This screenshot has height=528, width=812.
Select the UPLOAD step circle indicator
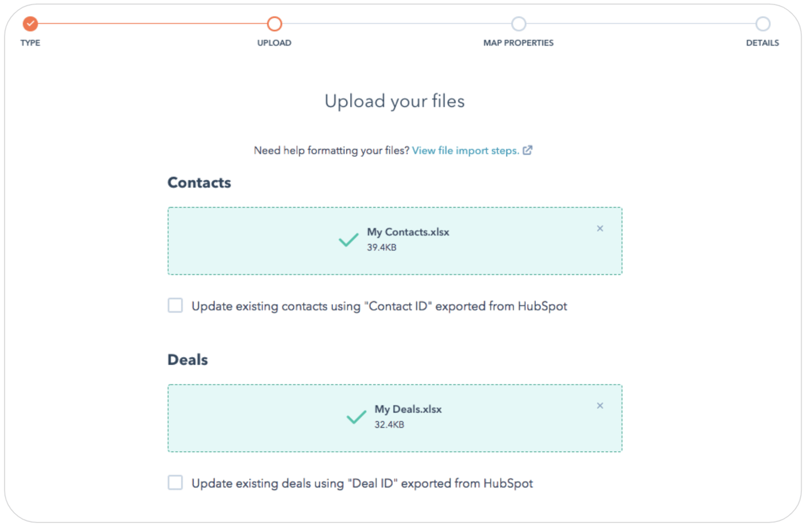(274, 24)
